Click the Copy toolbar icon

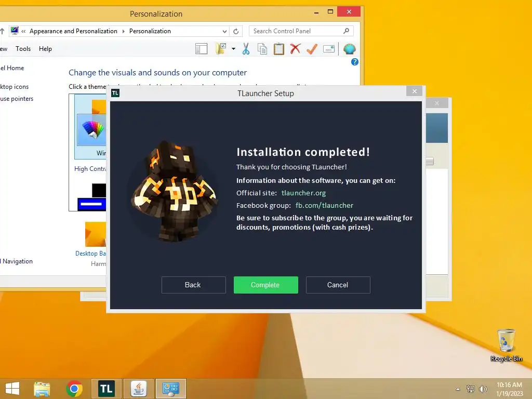click(x=262, y=49)
